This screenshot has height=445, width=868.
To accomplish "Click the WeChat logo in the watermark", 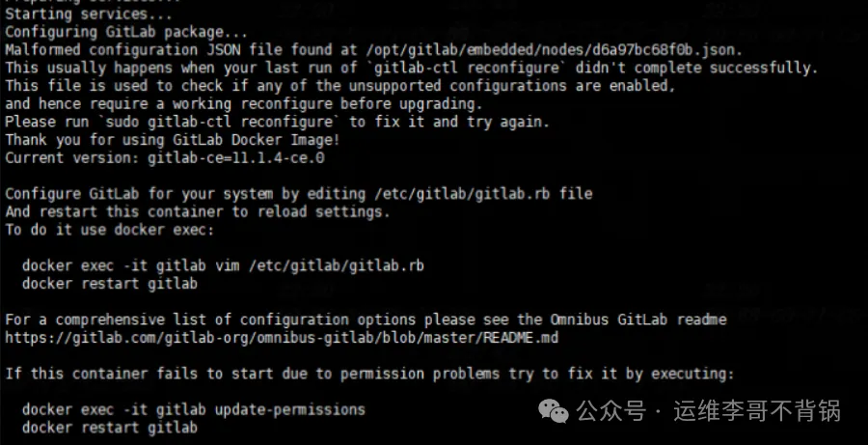I will pyautogui.click(x=556, y=412).
